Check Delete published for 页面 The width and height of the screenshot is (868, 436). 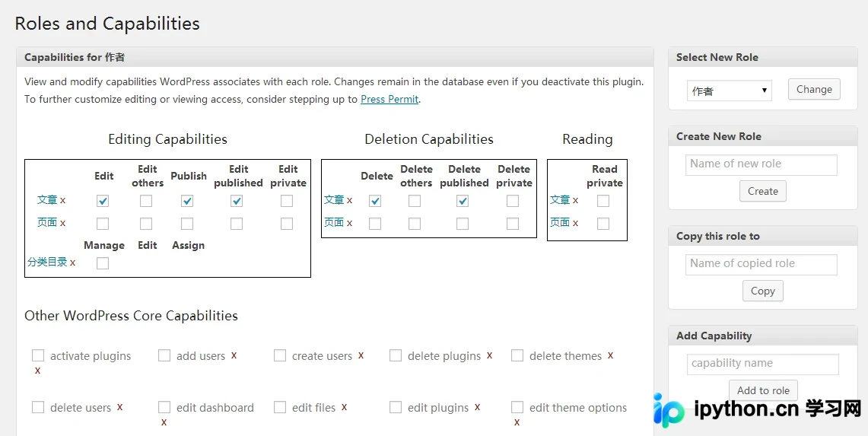463,223
